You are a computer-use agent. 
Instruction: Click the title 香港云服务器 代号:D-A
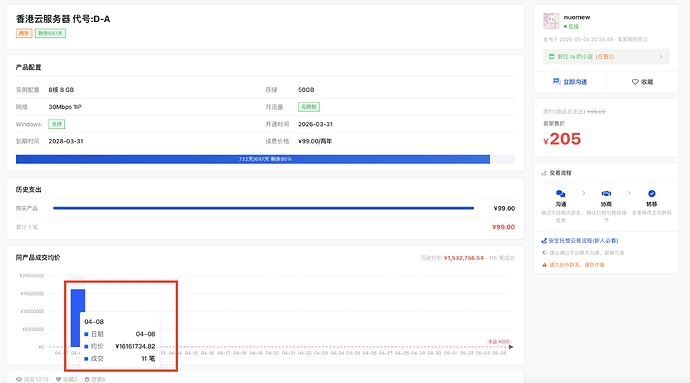click(63, 19)
